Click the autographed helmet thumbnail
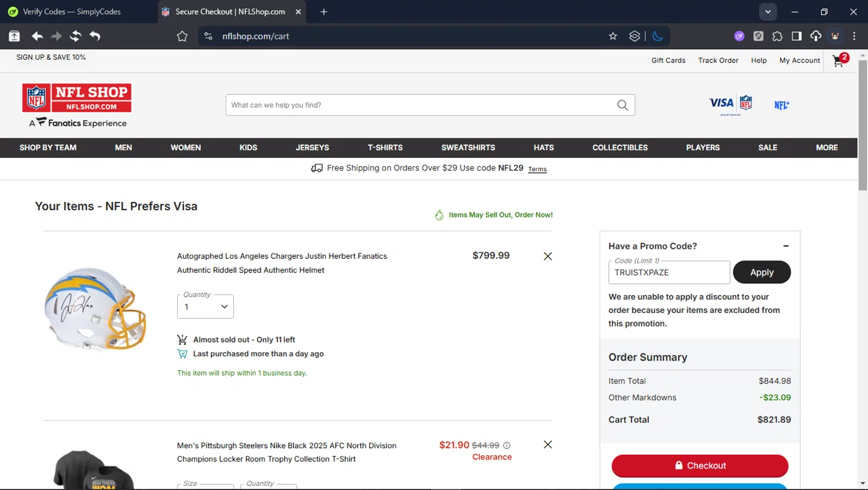The image size is (868, 490). (95, 310)
